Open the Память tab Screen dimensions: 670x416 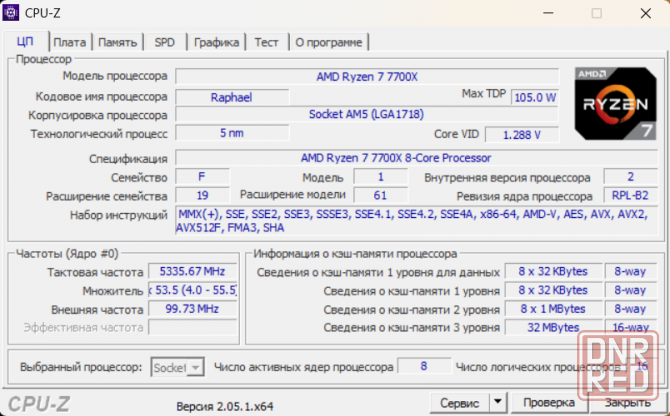pyautogui.click(x=118, y=42)
